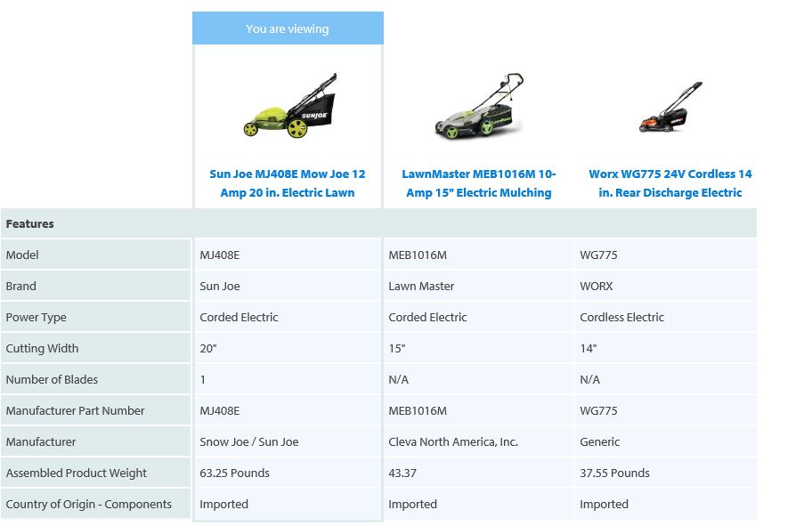
Task: Click the green Sun Joe mower image
Action: coord(290,106)
